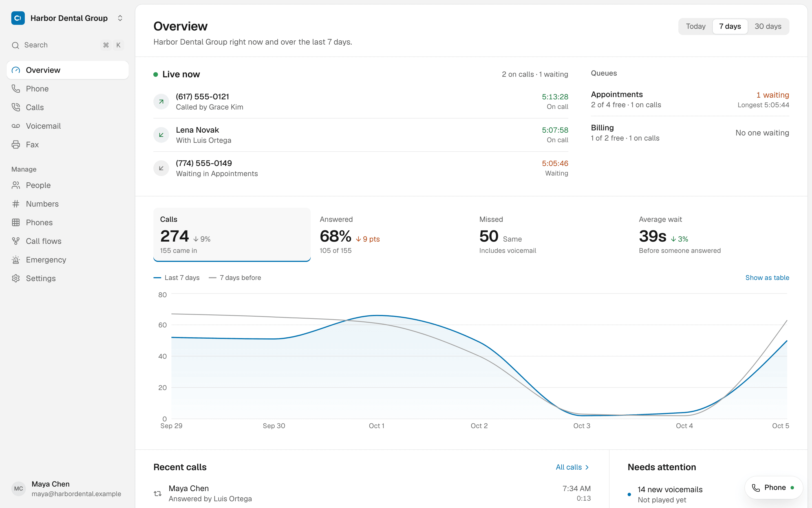Click the 1 waiting status in Appointments
The height and width of the screenshot is (508, 812).
[773, 95]
